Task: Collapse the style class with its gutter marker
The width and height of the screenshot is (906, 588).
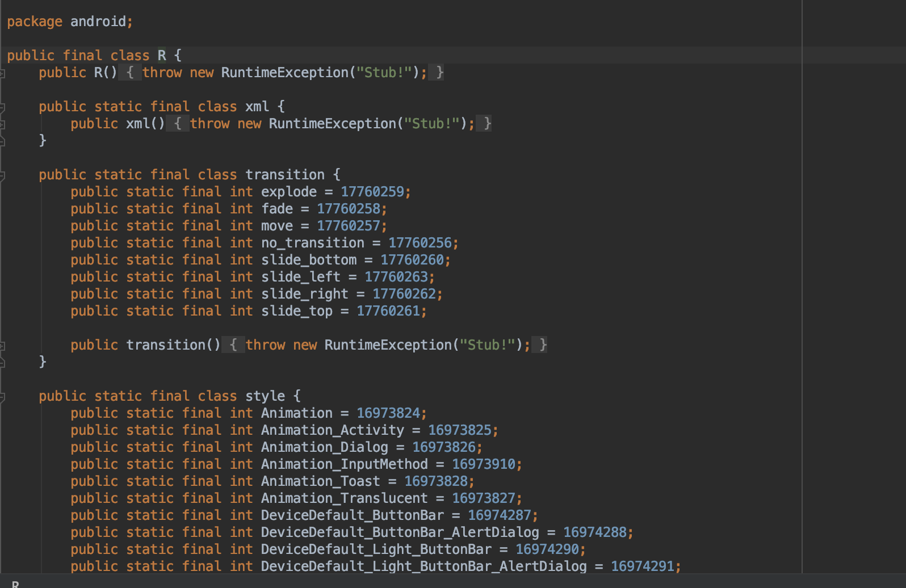Action: [2, 397]
